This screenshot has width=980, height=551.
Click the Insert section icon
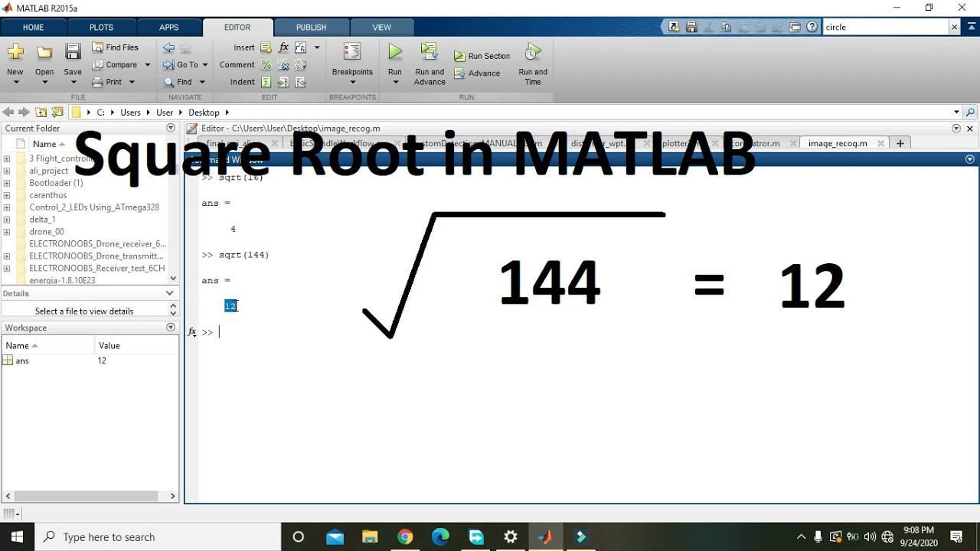(266, 47)
